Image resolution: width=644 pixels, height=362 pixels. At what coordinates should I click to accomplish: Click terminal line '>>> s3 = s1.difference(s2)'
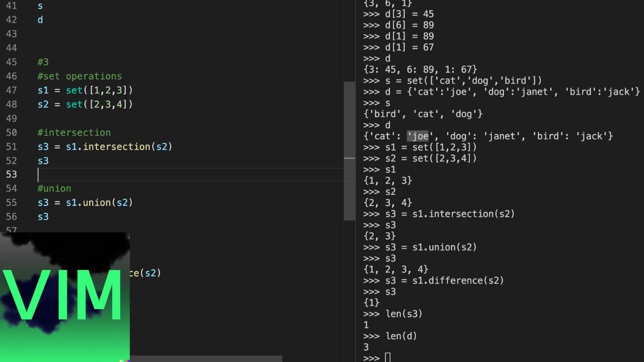tap(433, 280)
